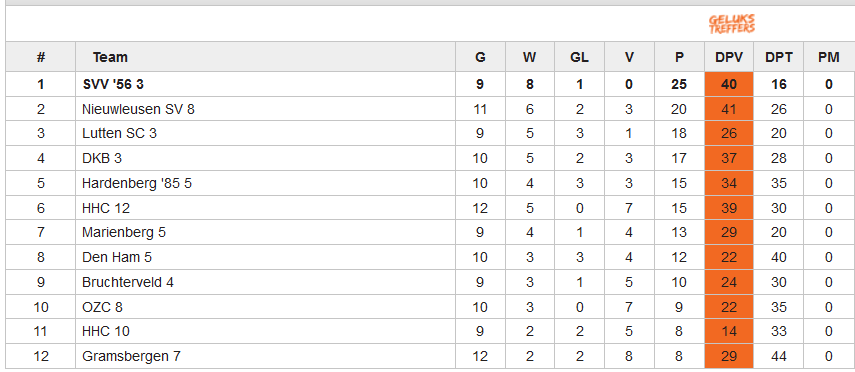The image size is (855, 372).
Task: Select the Team column header
Action: (110, 57)
